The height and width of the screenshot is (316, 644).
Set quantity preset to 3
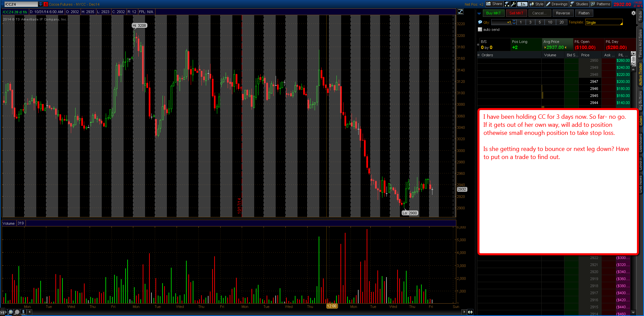pos(530,22)
